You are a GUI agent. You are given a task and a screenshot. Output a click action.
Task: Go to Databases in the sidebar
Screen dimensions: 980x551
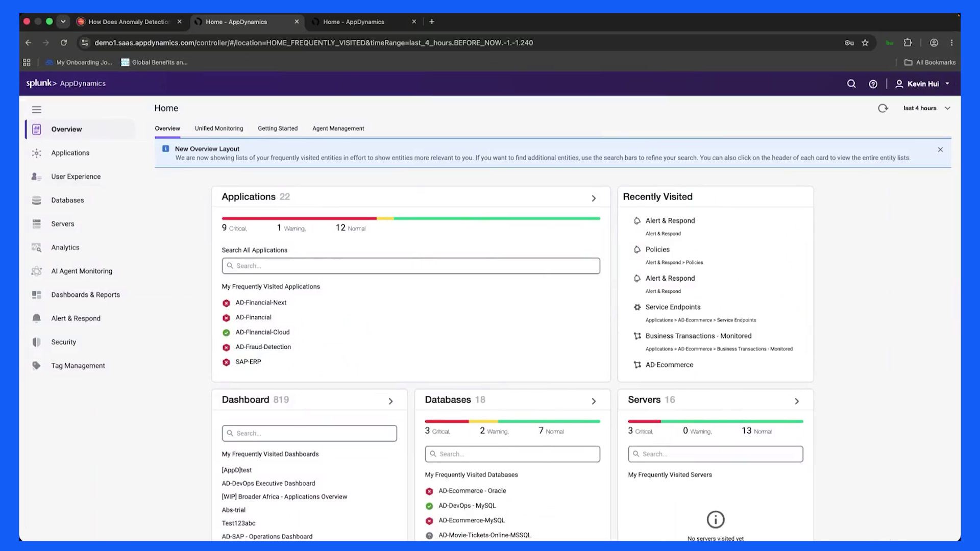pos(67,200)
